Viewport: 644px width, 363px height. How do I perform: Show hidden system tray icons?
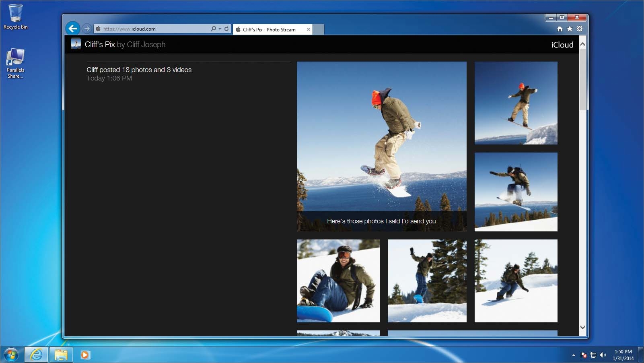(573, 355)
